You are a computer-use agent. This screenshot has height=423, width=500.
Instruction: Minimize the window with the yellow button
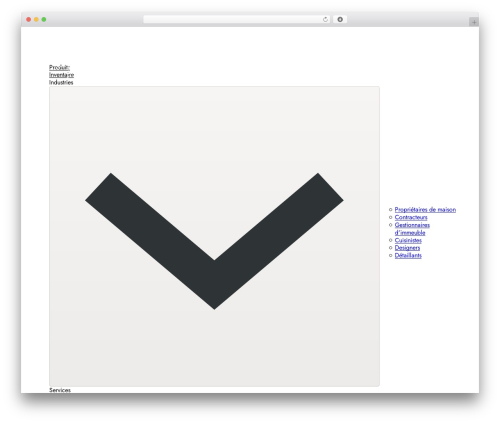point(36,19)
